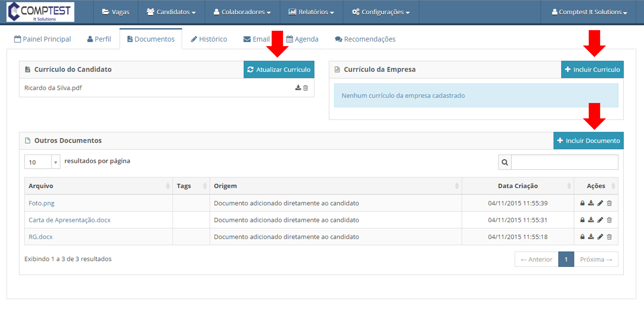Edit the RG.docx document
The height and width of the screenshot is (317, 644).
(x=600, y=237)
